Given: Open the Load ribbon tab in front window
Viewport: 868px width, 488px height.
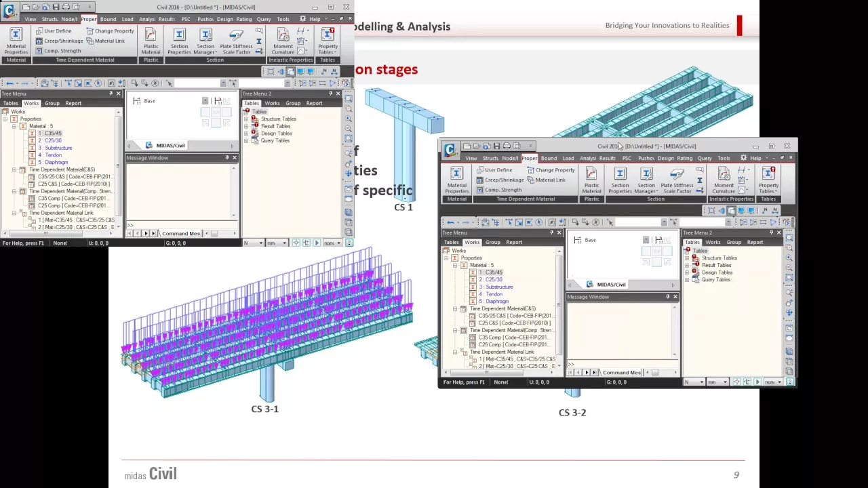Looking at the screenshot, I should (568, 159).
